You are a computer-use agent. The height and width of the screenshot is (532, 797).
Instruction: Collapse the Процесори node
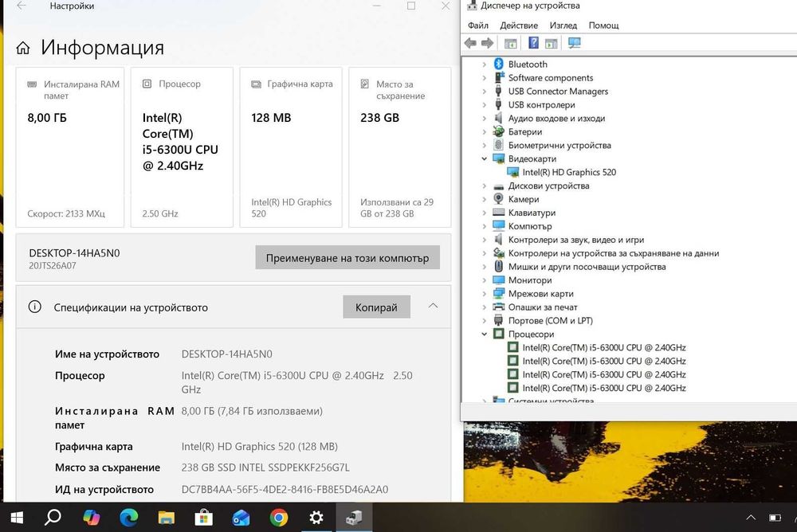coord(485,334)
